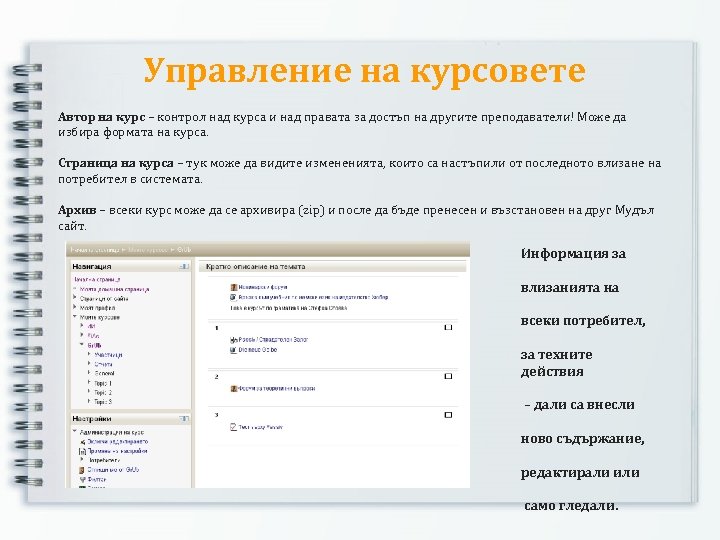Image resolution: width=720 pixels, height=540 pixels.
Task: Toggle the section 2 highlight box
Action: click(x=449, y=376)
